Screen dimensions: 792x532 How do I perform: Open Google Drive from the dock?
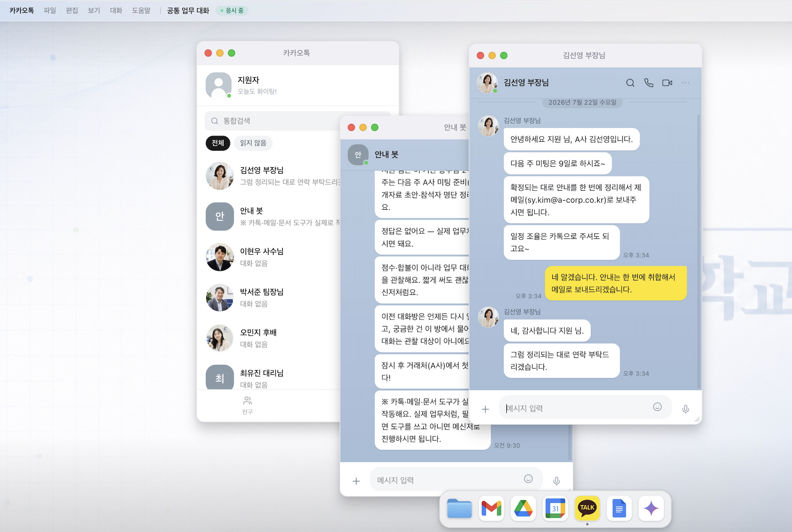[523, 508]
